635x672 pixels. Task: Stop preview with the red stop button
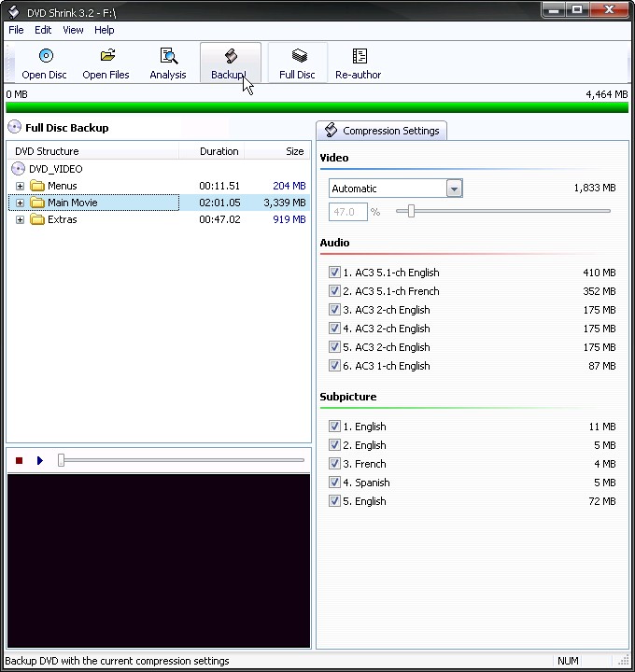(19, 460)
